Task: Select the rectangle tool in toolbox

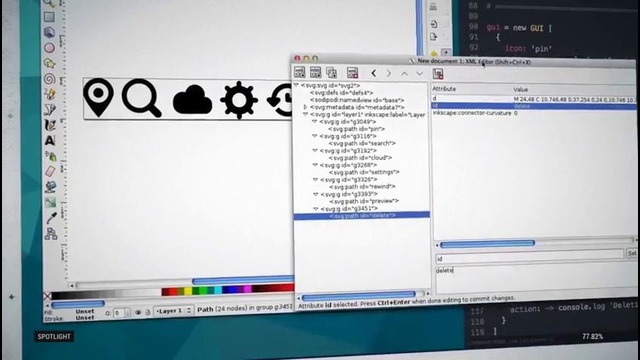Action: [x=49, y=17]
